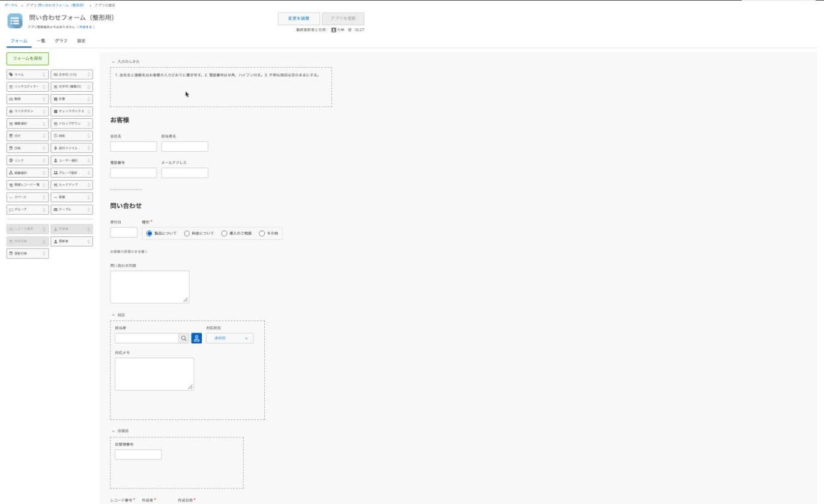Pick the グループ選択 field in palette
Screen dimensions: 824x504
(x=71, y=173)
